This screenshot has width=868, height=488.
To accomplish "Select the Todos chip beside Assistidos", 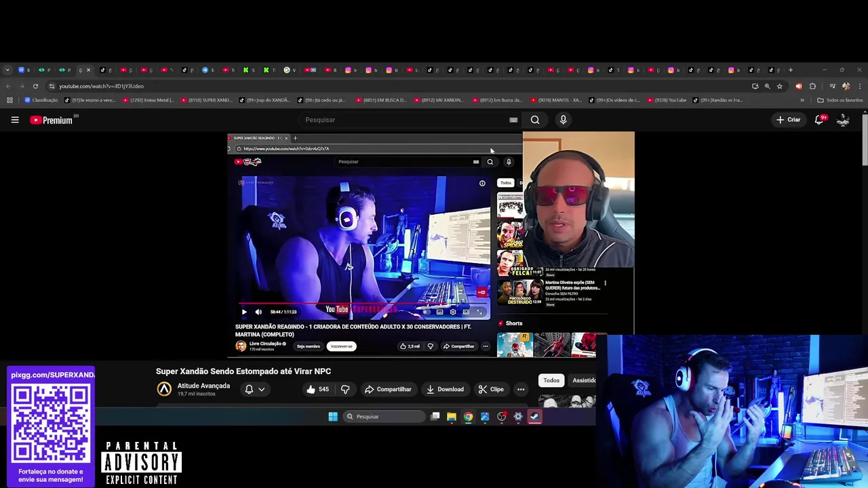I will click(x=551, y=380).
